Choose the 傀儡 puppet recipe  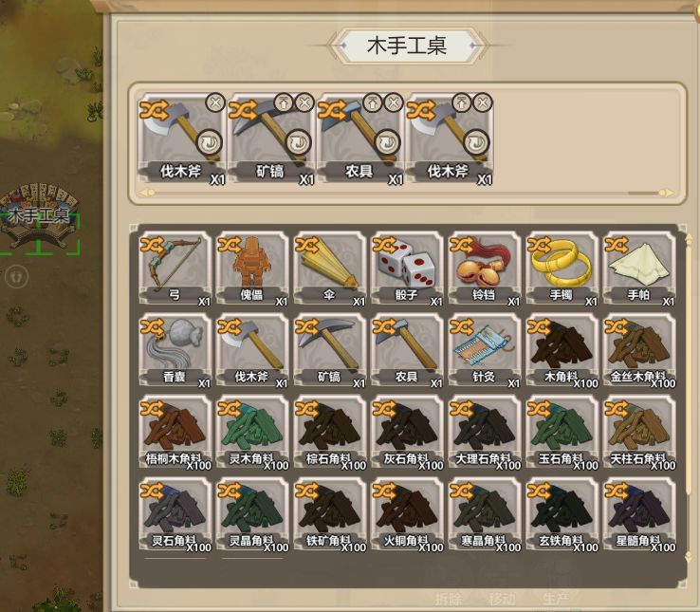(x=252, y=269)
